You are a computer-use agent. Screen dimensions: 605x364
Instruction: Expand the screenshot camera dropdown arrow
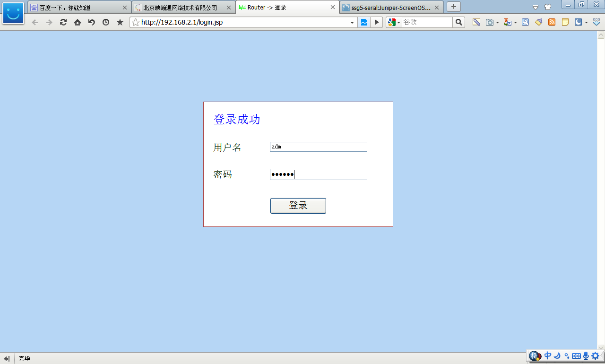point(497,22)
